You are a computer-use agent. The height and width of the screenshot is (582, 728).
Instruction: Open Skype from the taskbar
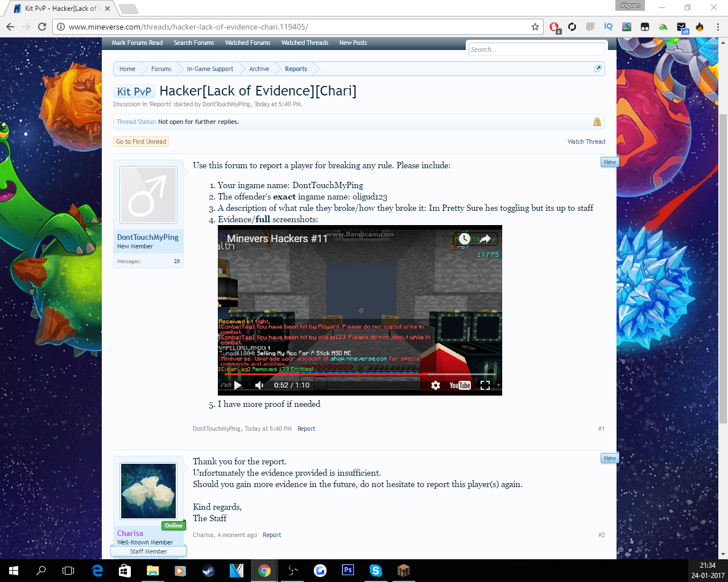click(376, 571)
